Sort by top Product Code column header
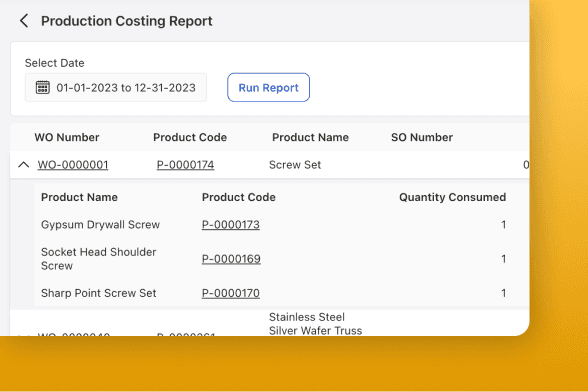Viewport: 588px width, 392px height. coord(190,137)
